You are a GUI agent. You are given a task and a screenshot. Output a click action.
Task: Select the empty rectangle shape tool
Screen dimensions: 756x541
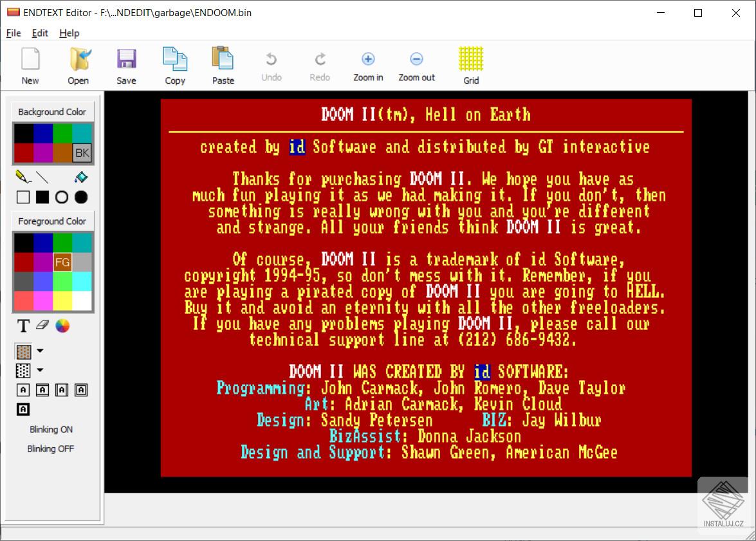tap(23, 197)
